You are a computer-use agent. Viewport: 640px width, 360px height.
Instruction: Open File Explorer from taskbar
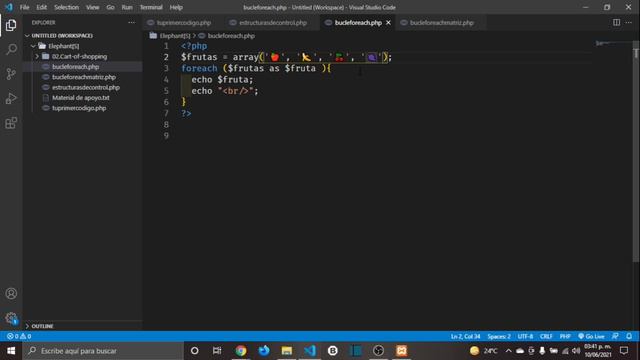click(x=287, y=351)
